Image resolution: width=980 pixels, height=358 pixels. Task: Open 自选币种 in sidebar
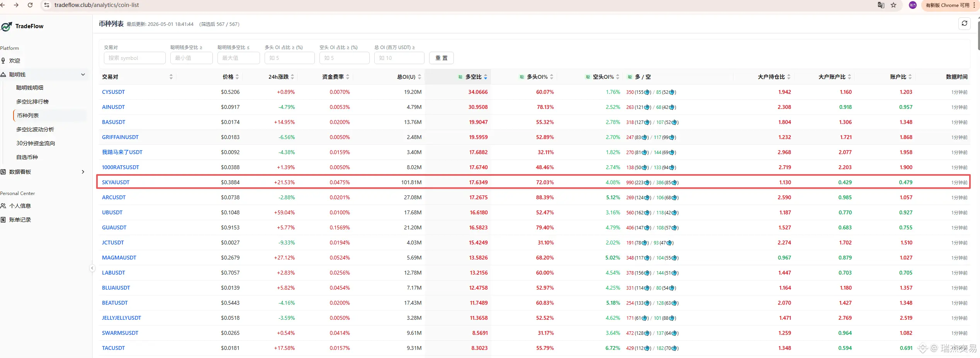(x=27, y=157)
